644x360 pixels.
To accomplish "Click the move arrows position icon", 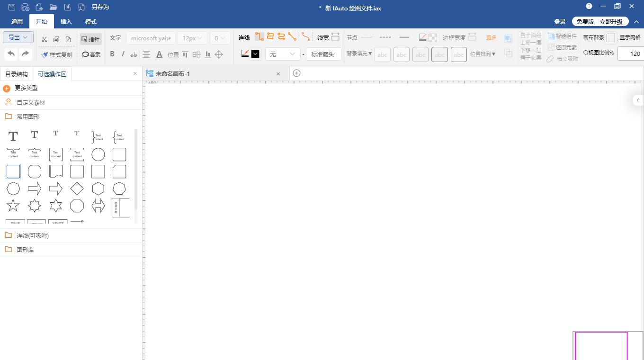I will [219, 54].
